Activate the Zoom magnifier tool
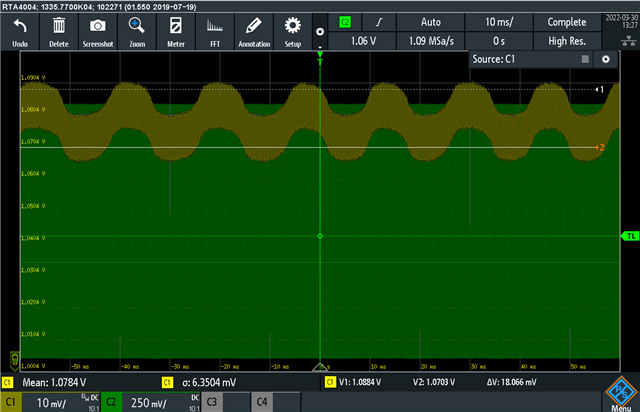640x412 pixels. point(137,32)
